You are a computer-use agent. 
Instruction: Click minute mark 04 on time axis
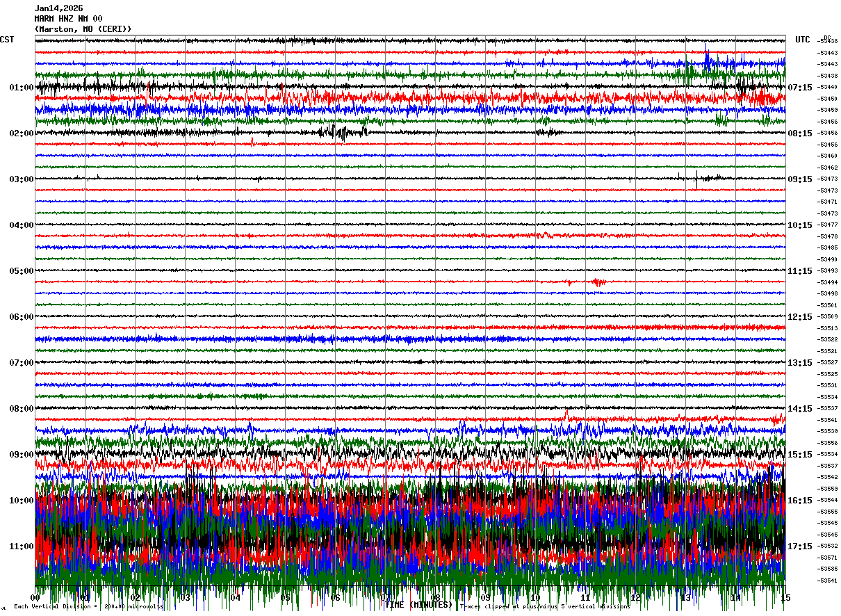pyautogui.click(x=236, y=597)
